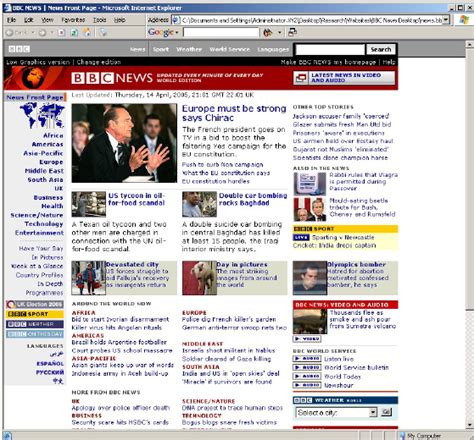This screenshot has width=474, height=440.
Task: Open dropdown next to Google search web icon
Action: pos(279,33)
